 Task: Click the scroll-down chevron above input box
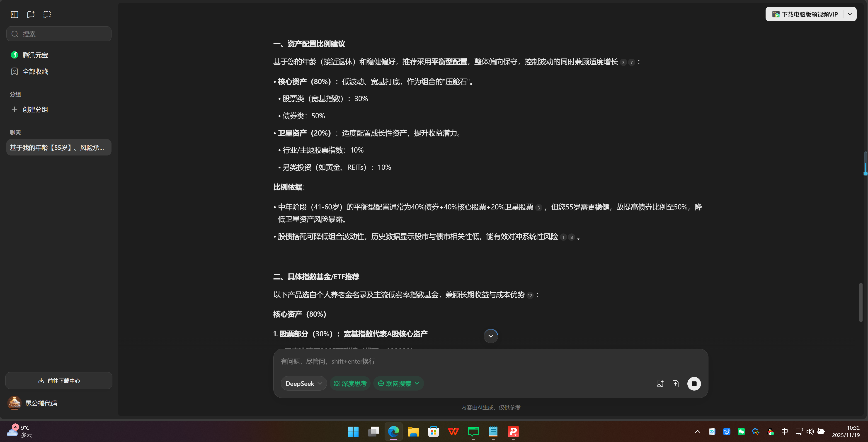(490, 335)
